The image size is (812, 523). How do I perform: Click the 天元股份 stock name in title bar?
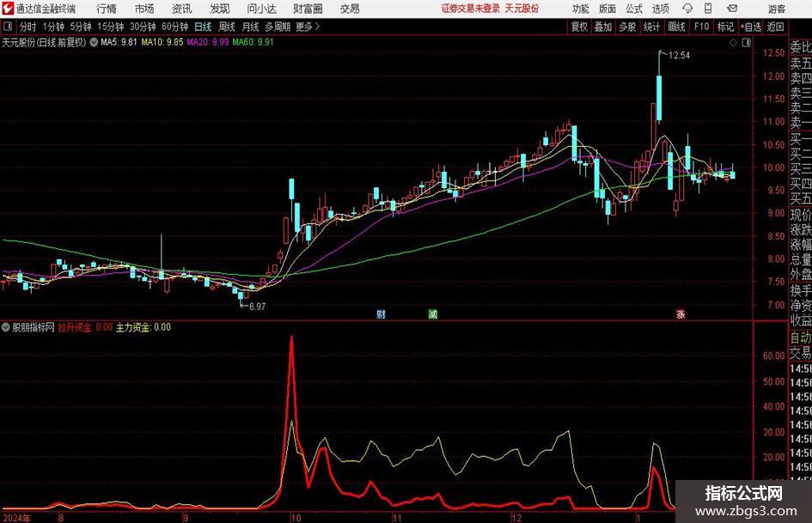pos(522,9)
